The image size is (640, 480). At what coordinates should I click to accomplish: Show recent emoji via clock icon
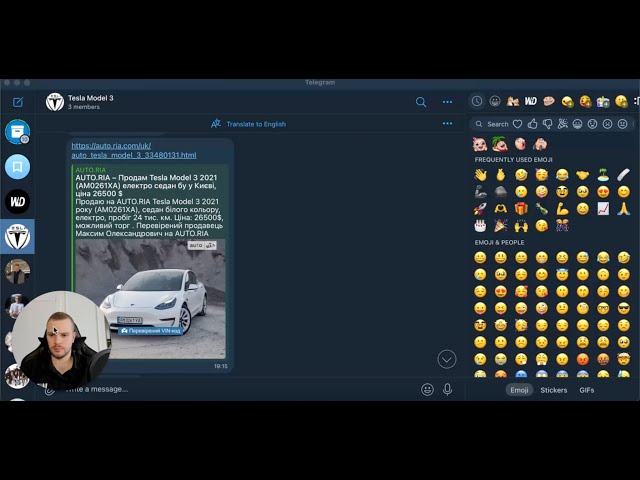[477, 101]
